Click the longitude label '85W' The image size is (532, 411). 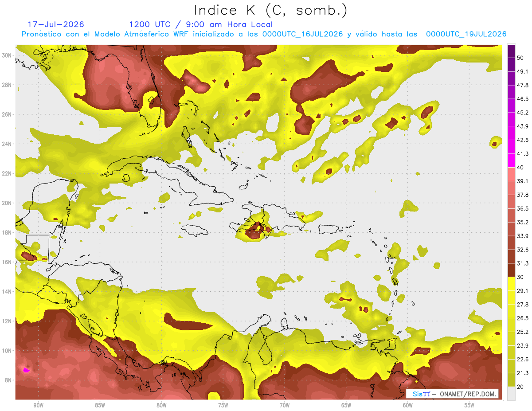click(100, 405)
